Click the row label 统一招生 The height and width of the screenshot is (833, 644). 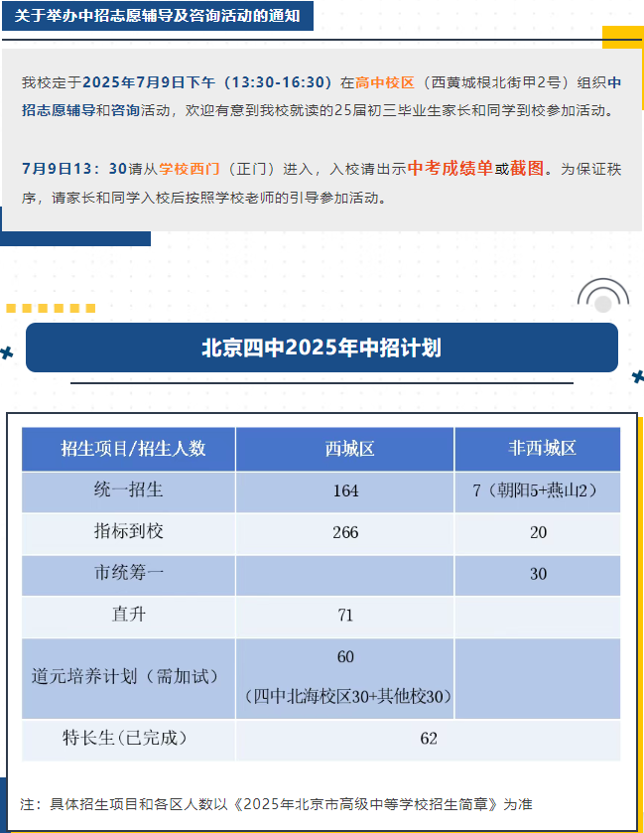point(128,489)
